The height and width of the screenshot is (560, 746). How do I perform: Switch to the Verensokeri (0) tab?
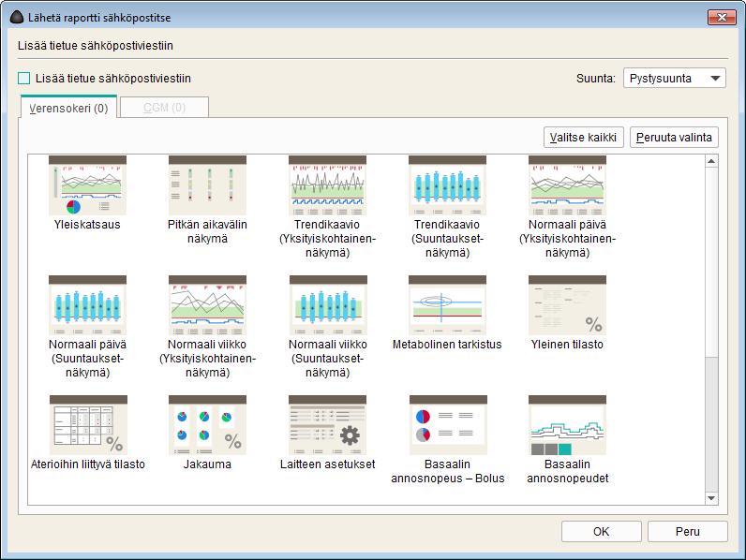click(68, 108)
